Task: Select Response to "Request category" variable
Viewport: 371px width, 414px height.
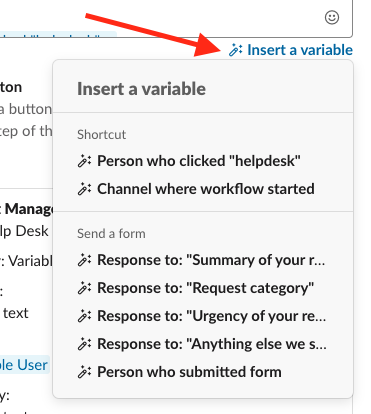Action: coord(196,288)
